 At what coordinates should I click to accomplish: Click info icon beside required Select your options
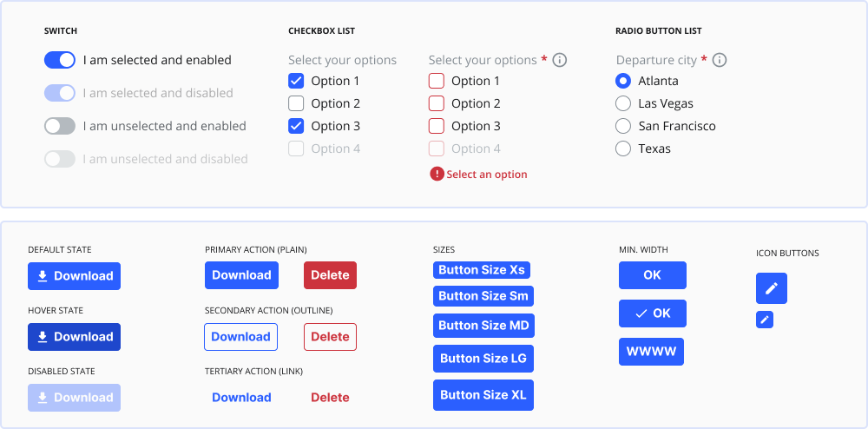coord(560,60)
